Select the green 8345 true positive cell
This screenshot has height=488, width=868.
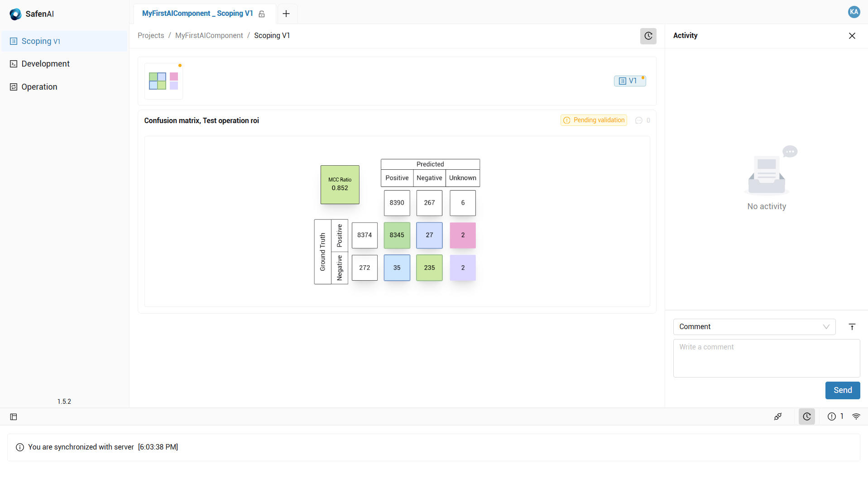click(x=397, y=235)
